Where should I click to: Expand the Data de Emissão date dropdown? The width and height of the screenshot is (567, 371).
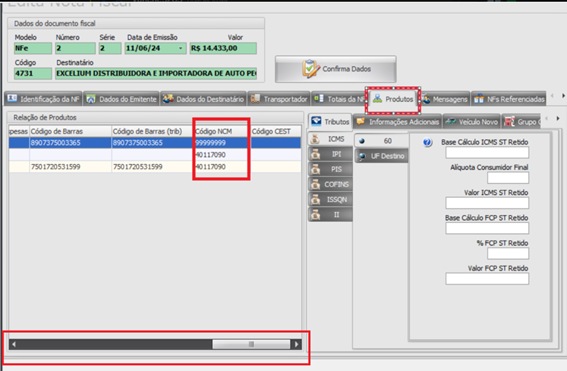(180, 48)
